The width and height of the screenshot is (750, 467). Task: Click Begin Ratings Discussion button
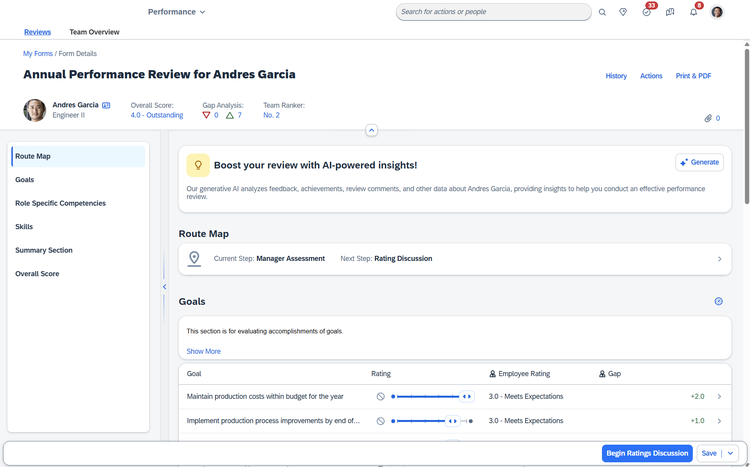click(647, 453)
